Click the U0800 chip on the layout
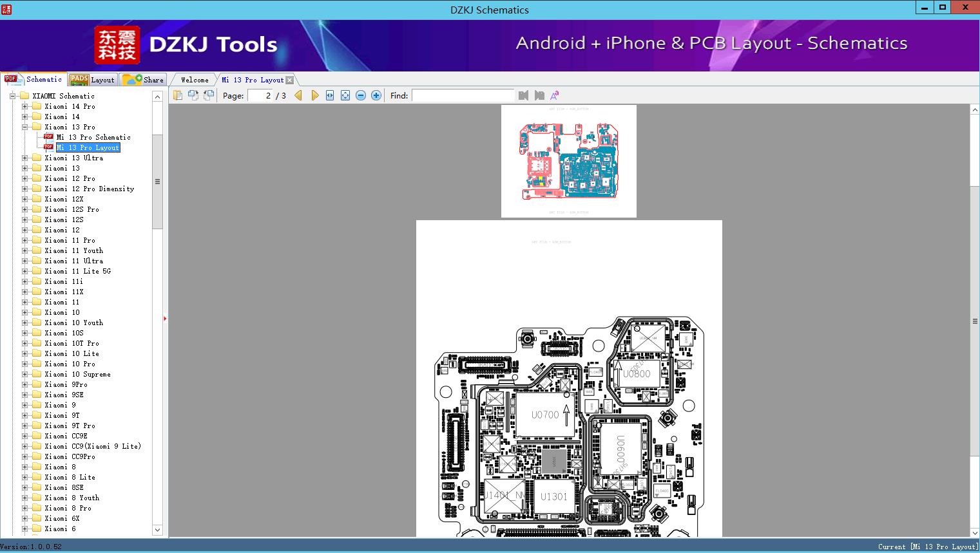 (x=637, y=373)
